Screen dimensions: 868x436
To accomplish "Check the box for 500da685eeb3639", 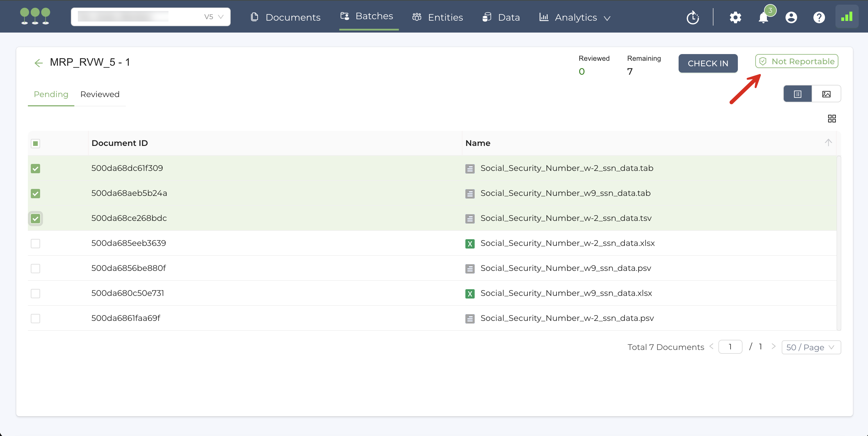I will [35, 244].
